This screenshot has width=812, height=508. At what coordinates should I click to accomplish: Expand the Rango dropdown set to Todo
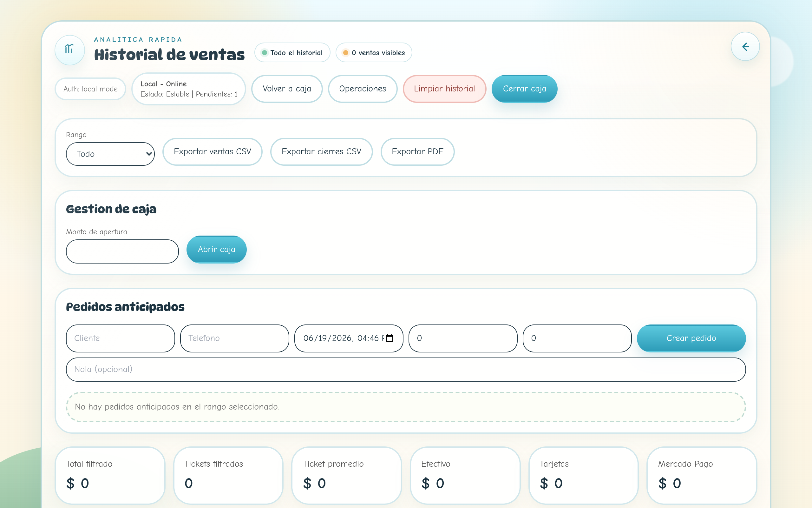(x=110, y=154)
